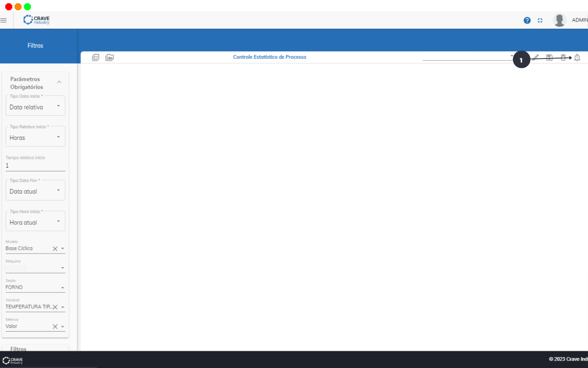The width and height of the screenshot is (588, 368).
Task: Expand the lower Filtros section
Action: [35, 348]
